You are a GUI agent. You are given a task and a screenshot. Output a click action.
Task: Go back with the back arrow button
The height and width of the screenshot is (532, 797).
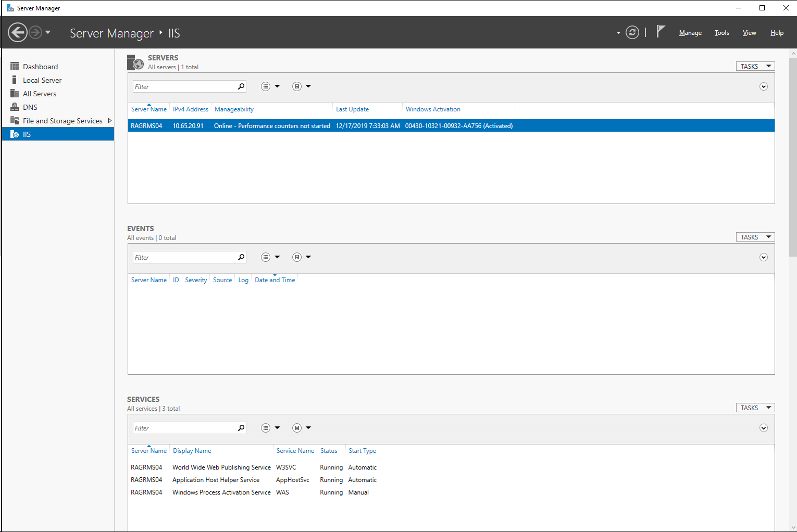pos(18,32)
